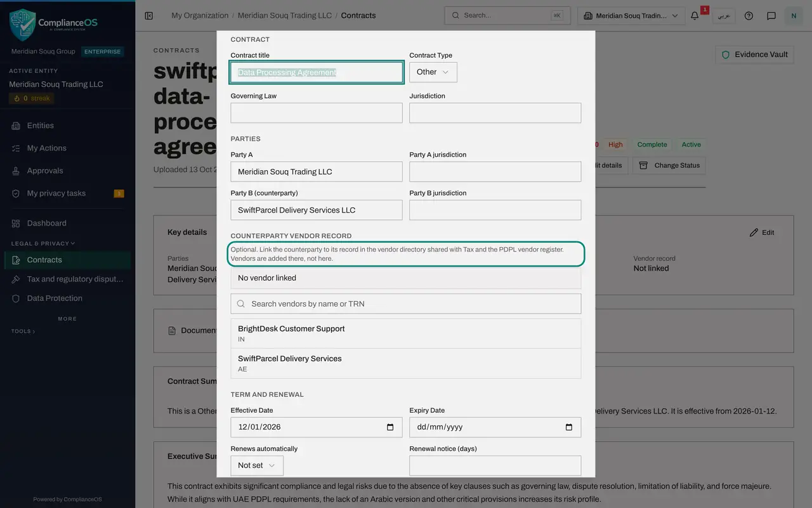
Task: Click the Party A name field
Action: [x=317, y=171]
